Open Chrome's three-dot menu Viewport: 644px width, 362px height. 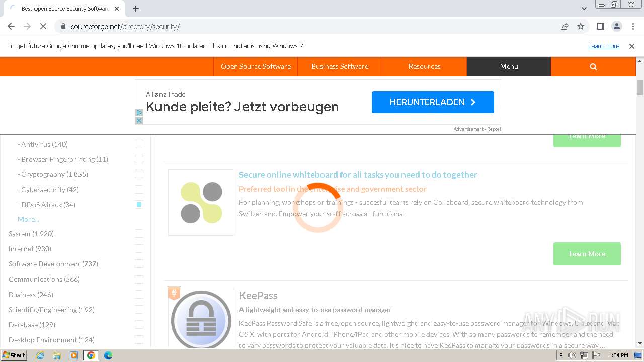point(633,26)
